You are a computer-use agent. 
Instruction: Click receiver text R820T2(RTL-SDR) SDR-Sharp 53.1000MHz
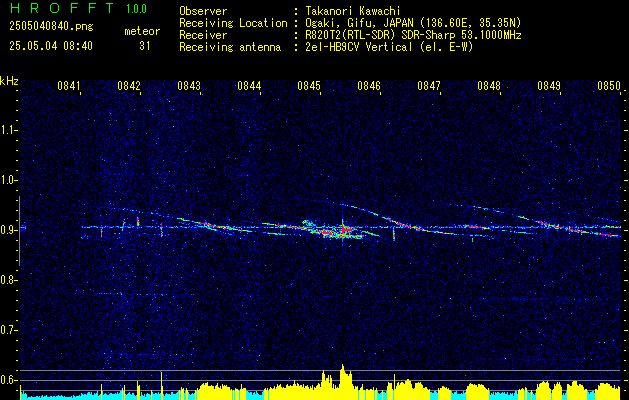pyautogui.click(x=413, y=35)
